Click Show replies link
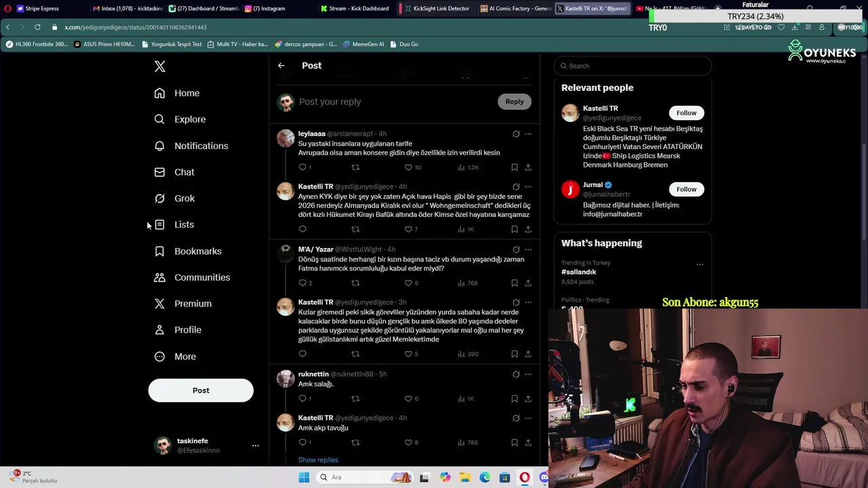 (318, 460)
